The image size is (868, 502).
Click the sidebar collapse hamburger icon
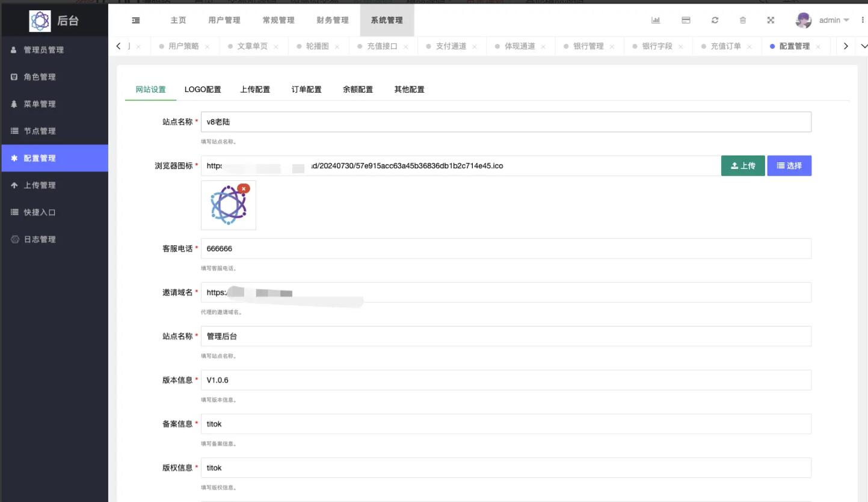point(136,20)
